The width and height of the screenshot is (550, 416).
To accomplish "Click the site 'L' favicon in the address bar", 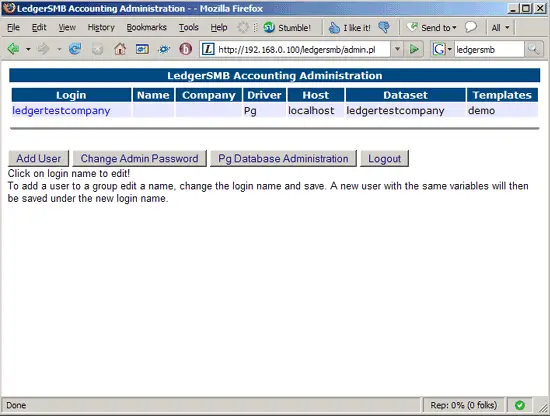I will click(208, 49).
